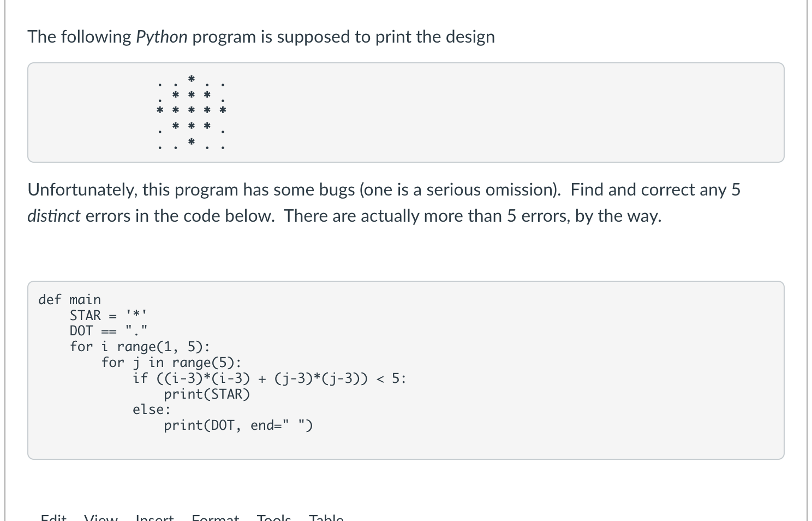812x521 pixels.
Task: Open the Edit menu of the editor
Action: [53, 517]
